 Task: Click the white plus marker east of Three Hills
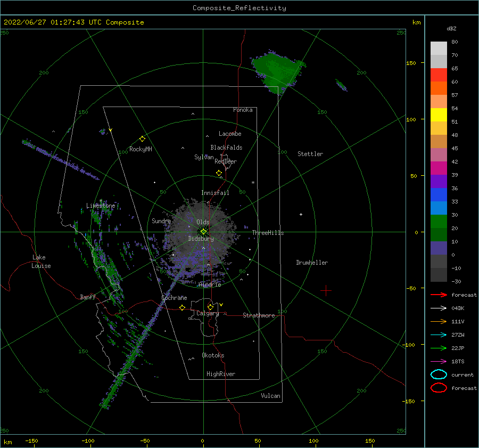coord(301,214)
